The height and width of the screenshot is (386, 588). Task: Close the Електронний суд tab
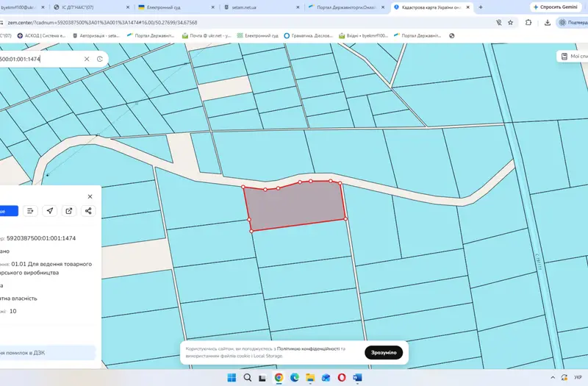pyautogui.click(x=213, y=7)
